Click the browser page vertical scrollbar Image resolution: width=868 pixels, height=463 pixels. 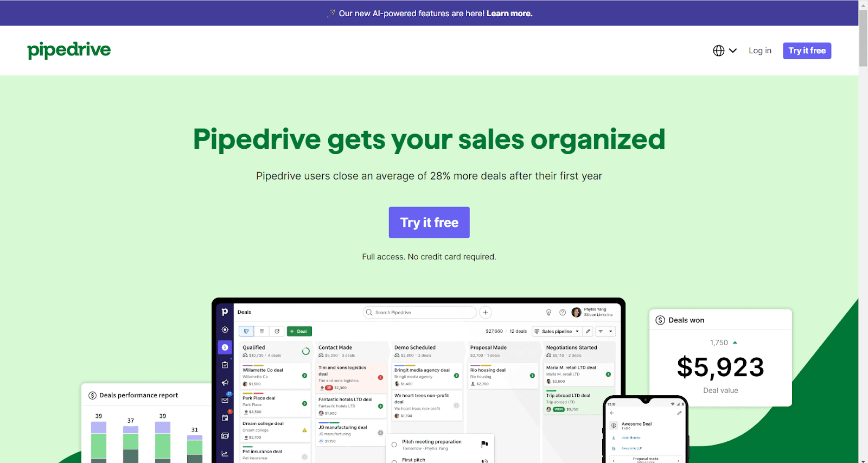pyautogui.click(x=863, y=38)
